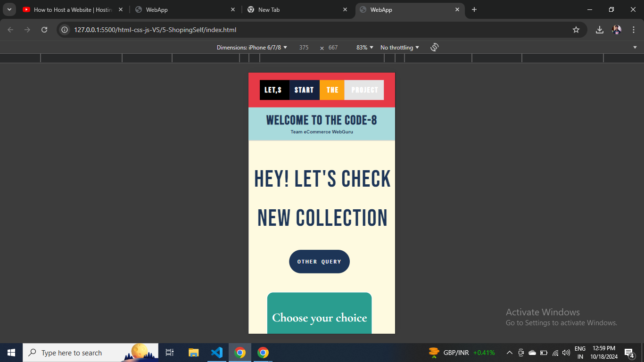Viewport: 644px width, 362px height.
Task: Click the LET,S black nav block
Action: click(274, 90)
